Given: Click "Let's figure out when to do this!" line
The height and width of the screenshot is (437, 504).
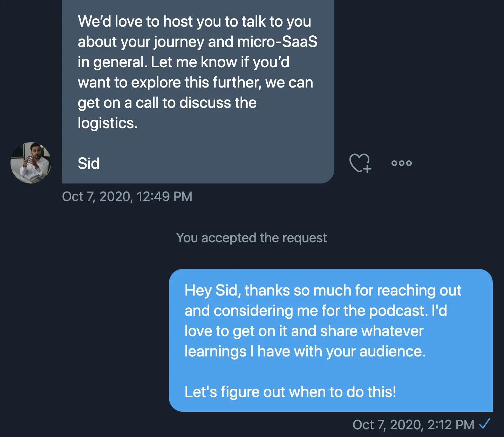Looking at the screenshot, I should point(290,392).
